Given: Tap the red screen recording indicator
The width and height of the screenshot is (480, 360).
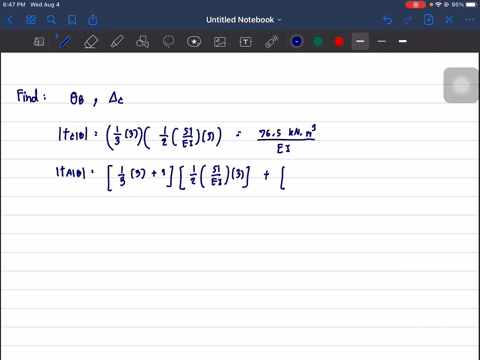Looking at the screenshot, I should tap(415, 5).
